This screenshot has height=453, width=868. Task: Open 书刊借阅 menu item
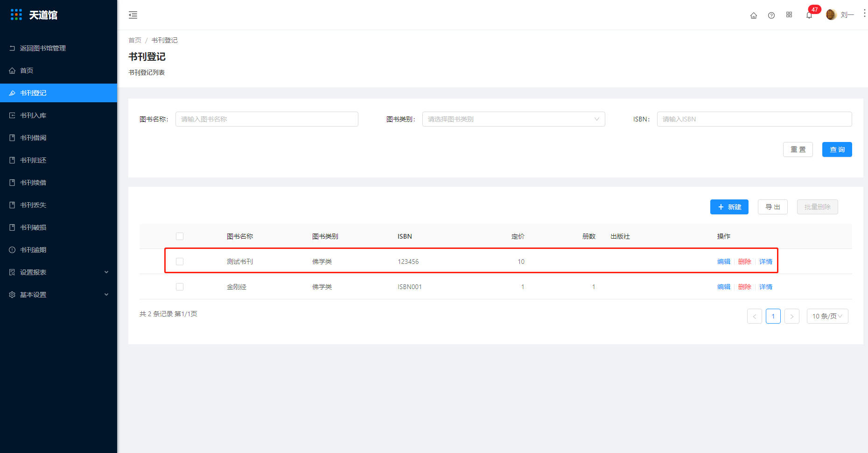[x=33, y=138]
